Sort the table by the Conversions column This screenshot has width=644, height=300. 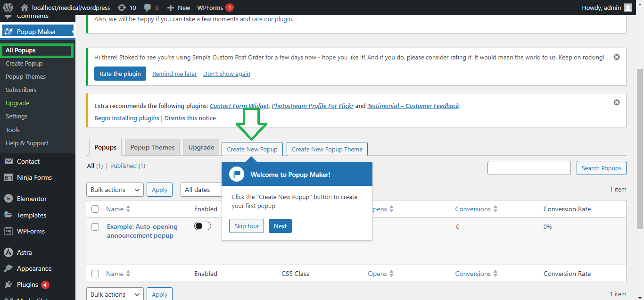pyautogui.click(x=476, y=209)
